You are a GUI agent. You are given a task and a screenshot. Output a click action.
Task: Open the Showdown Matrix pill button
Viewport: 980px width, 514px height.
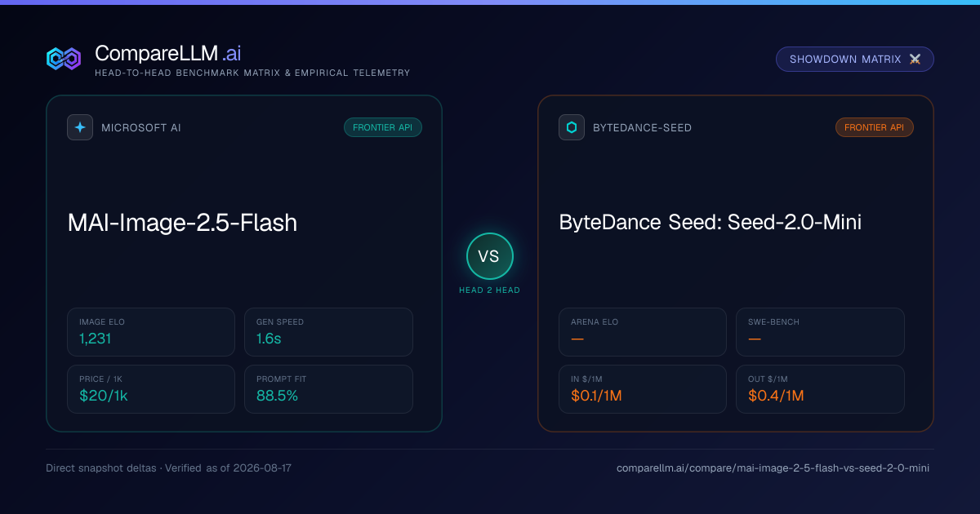click(x=855, y=60)
